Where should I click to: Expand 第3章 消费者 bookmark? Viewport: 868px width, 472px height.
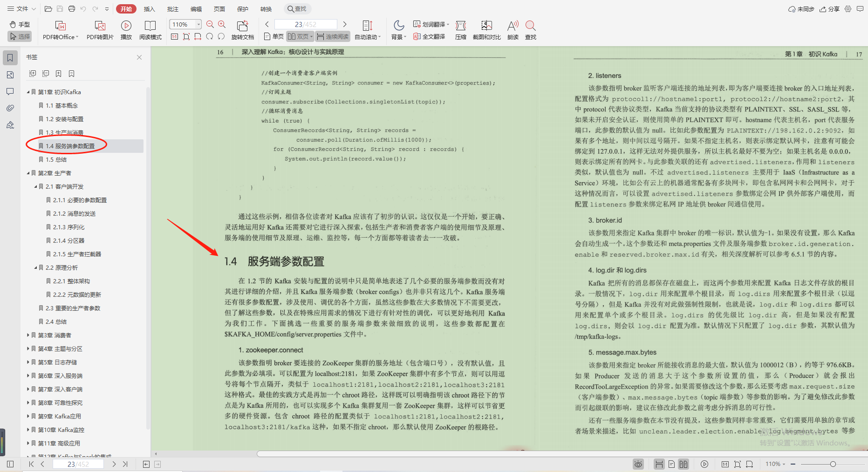coord(28,335)
